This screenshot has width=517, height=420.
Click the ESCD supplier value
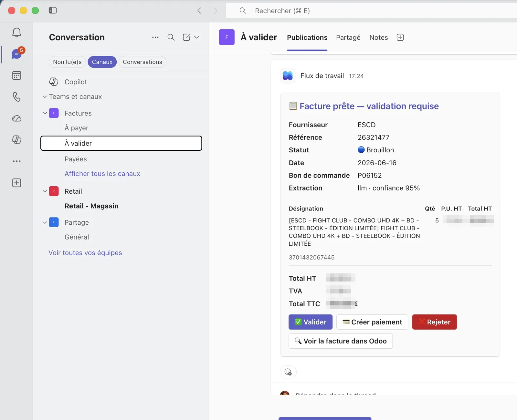tap(366, 125)
